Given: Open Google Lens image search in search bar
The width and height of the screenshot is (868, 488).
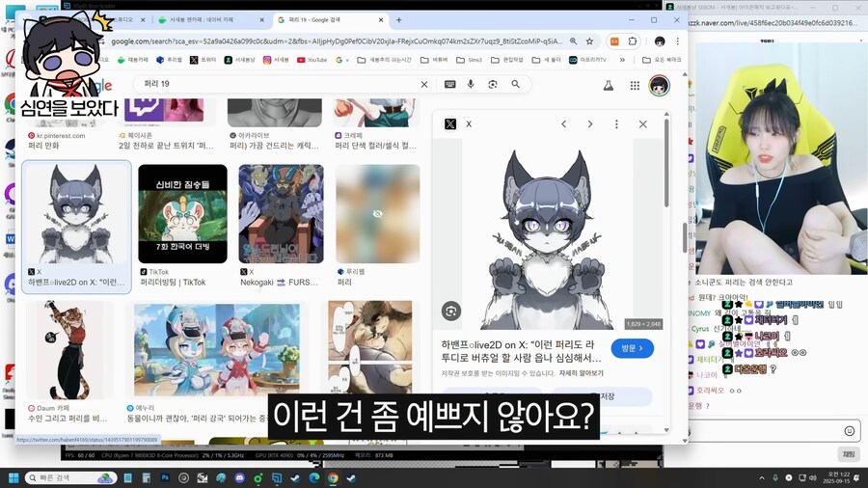Looking at the screenshot, I should (493, 84).
